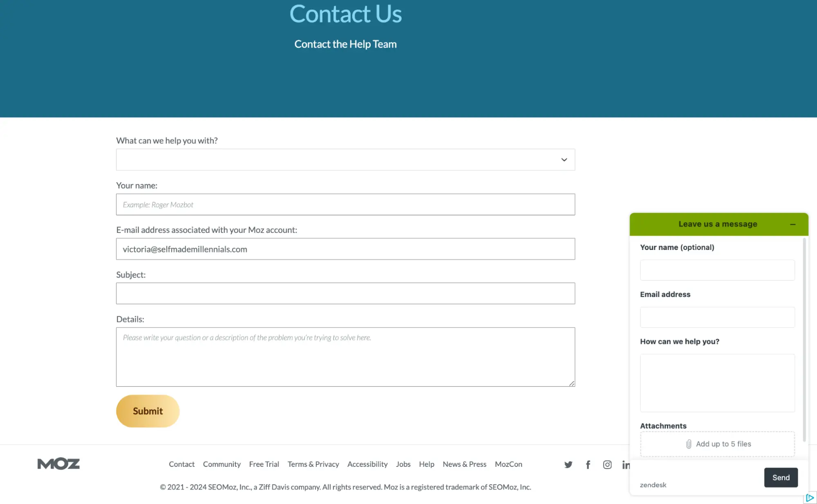Open Moz's Twitter page via the bird icon
Viewport: 817px width, 504px height.
[568, 464]
